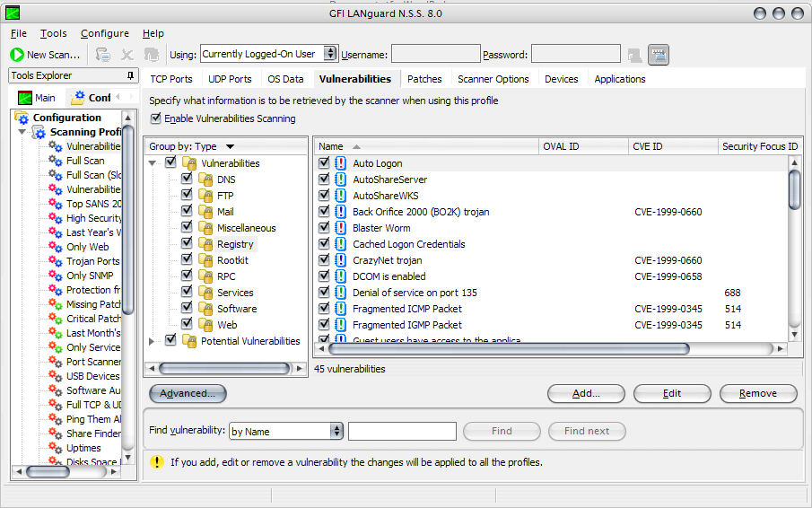The height and width of the screenshot is (508, 812).
Task: Click the Scanning Profiles gear icon
Action: pos(39,132)
